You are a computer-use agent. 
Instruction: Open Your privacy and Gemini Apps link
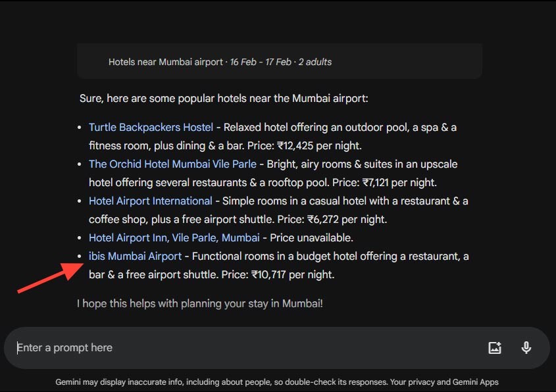click(x=444, y=382)
